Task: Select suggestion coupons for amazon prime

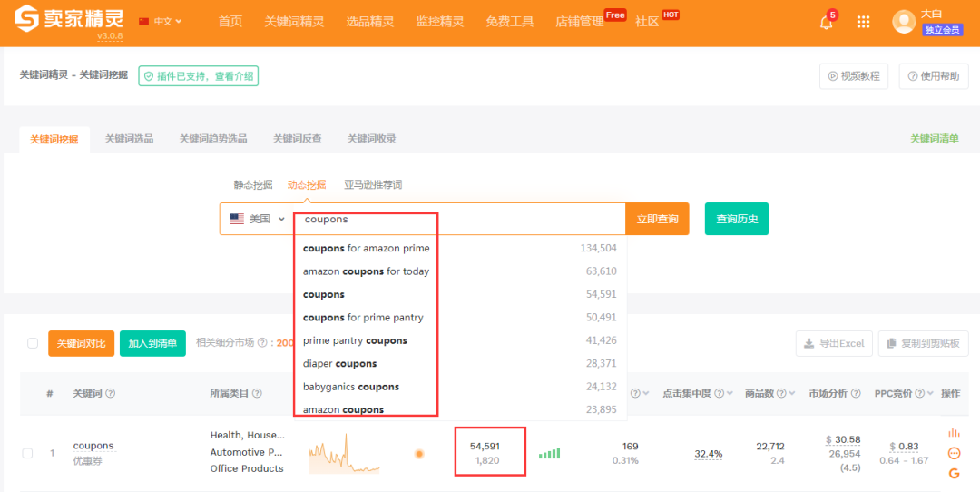Action: 460,248
